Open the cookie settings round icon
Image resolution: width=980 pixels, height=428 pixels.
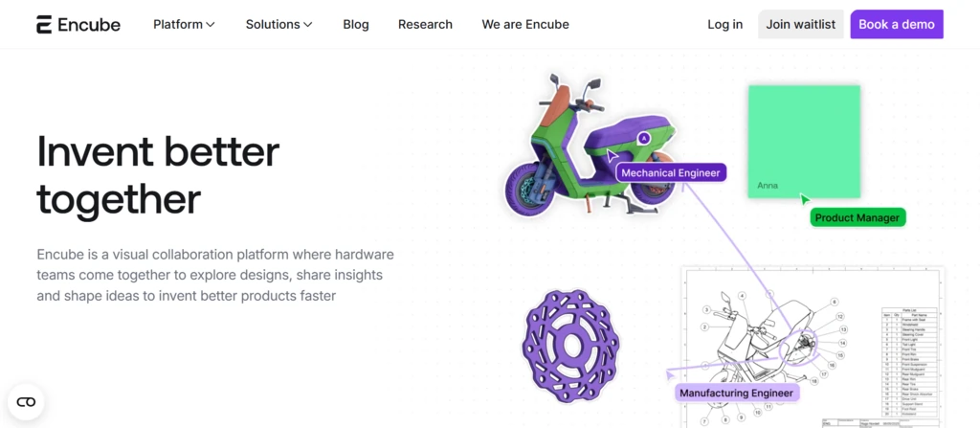[26, 402]
